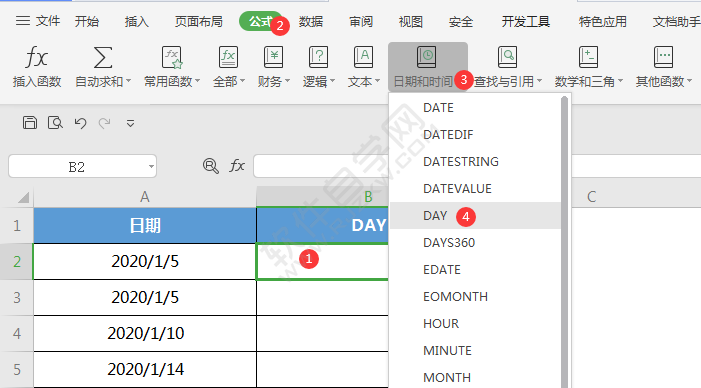701x388 pixels.
Task: Choose HOUR from the function list
Action: [x=475, y=324]
